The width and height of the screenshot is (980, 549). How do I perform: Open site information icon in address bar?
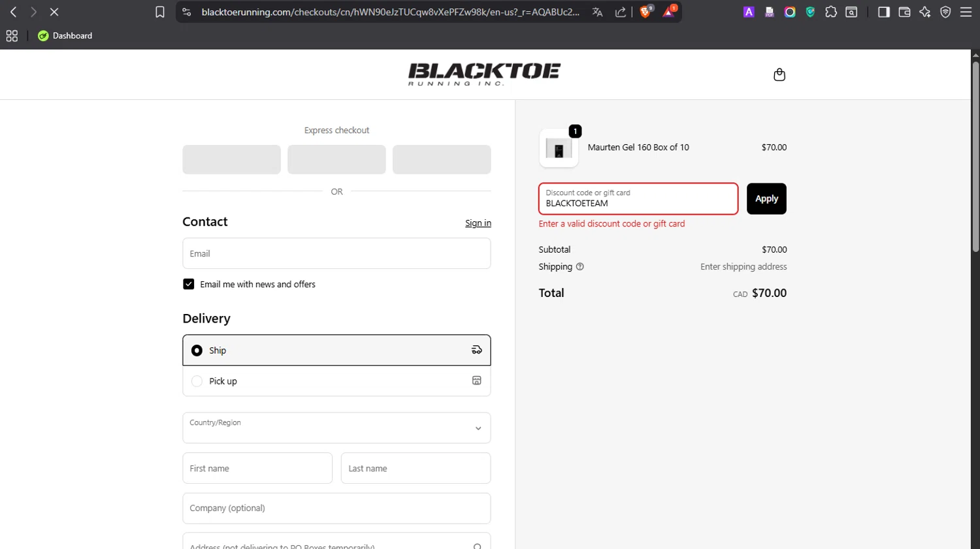coord(187,12)
